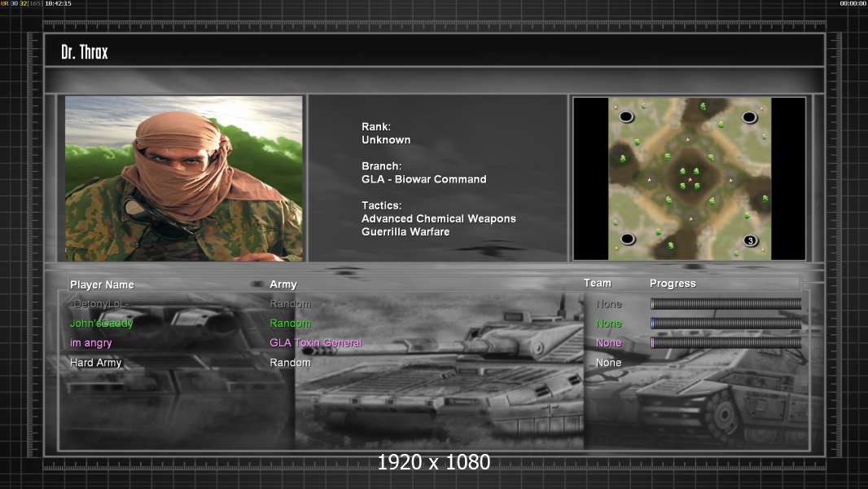Image resolution: width=868 pixels, height=489 pixels.
Task: Click John'sDaddy's loading progress bar
Action: point(726,324)
